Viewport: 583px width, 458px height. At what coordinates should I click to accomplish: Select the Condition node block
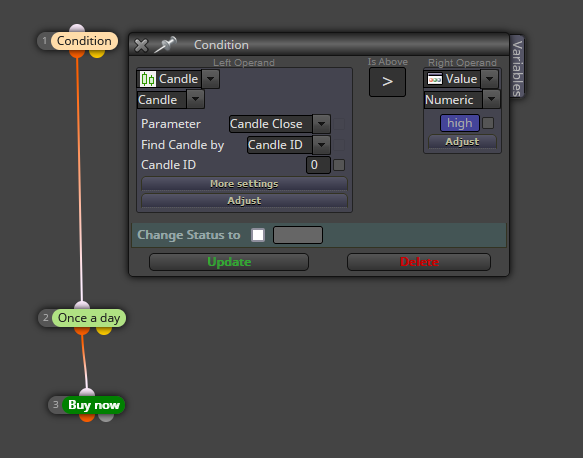84,41
